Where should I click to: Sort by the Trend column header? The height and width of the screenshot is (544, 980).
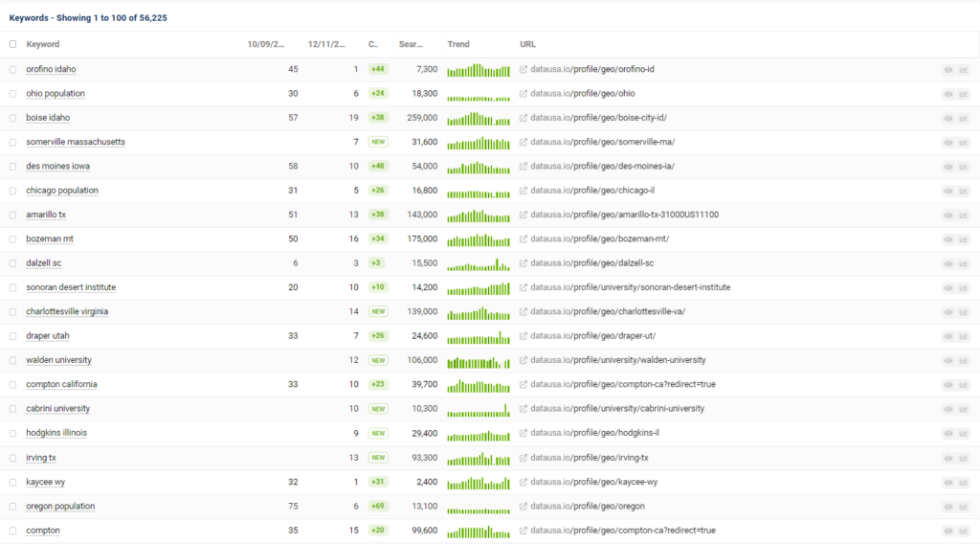click(458, 44)
